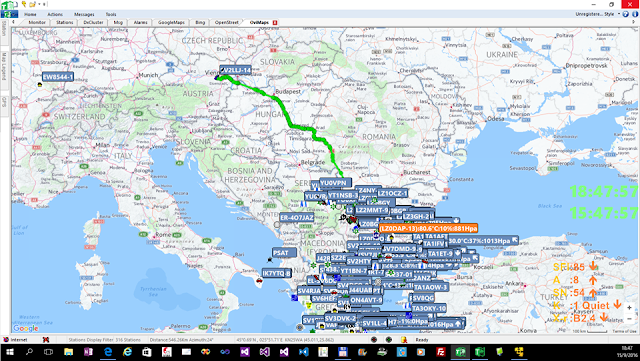Image resolution: width=640 pixels, height=361 pixels.
Task: Select the YU0VPN station label
Action: pyautogui.click(x=335, y=183)
